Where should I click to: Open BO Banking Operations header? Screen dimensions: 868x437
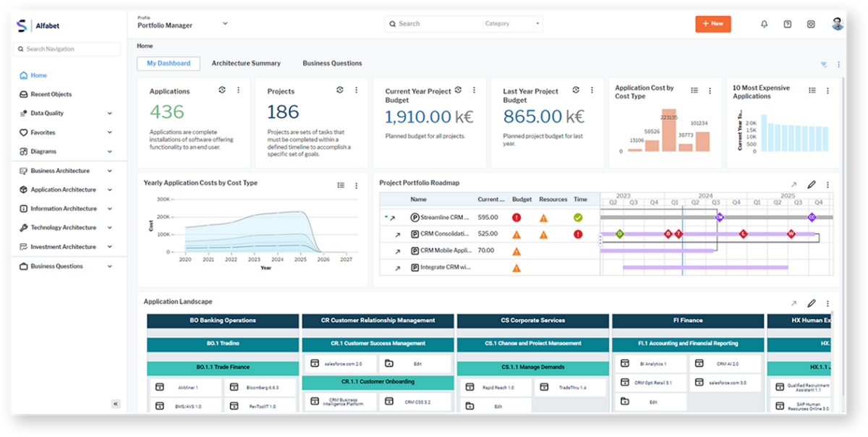click(x=223, y=321)
